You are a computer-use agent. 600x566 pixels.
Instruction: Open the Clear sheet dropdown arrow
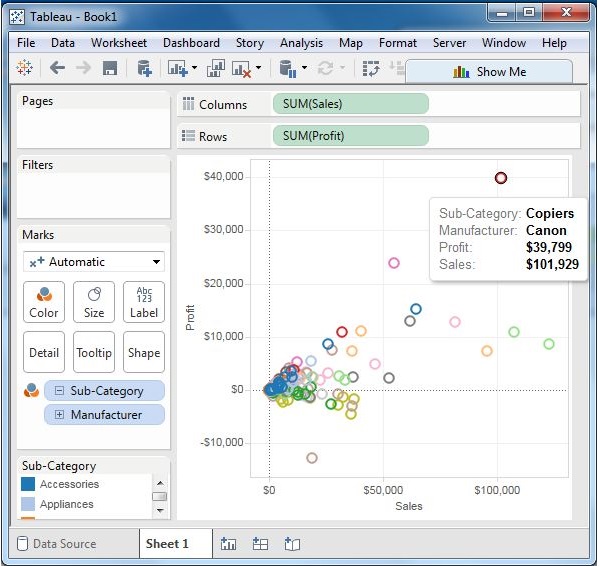tap(258, 69)
